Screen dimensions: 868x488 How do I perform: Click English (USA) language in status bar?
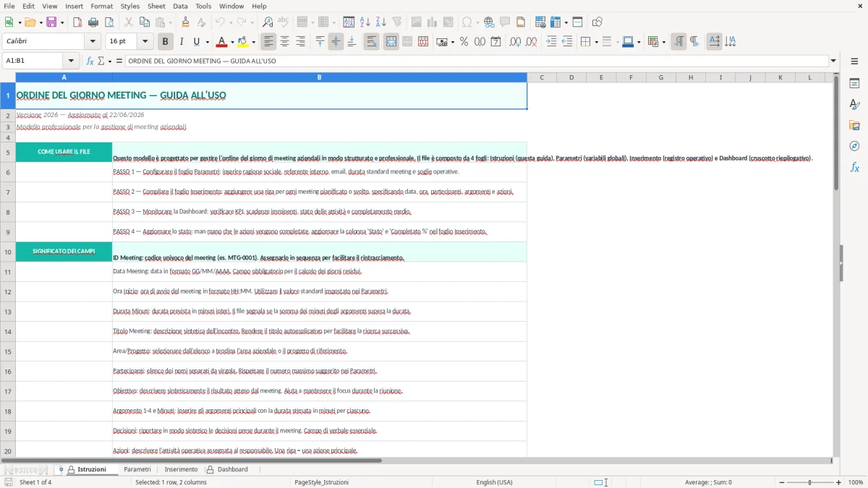coord(494,482)
